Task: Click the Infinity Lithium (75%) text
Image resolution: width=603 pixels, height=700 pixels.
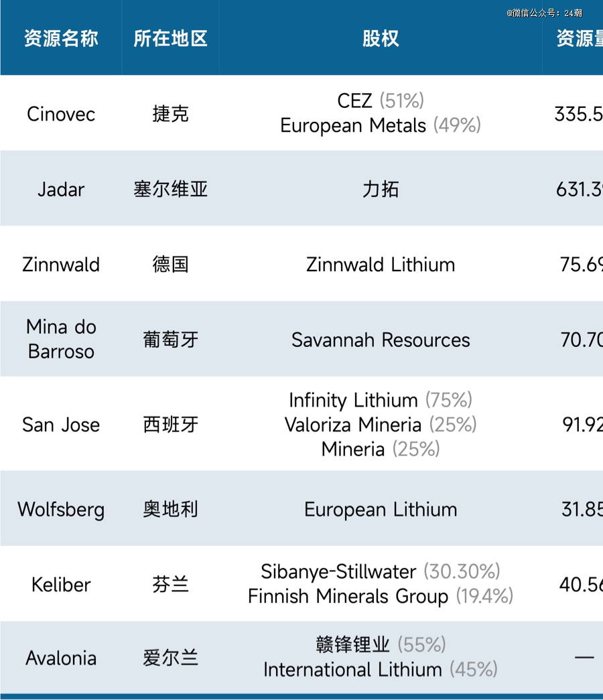Action: coord(381,400)
